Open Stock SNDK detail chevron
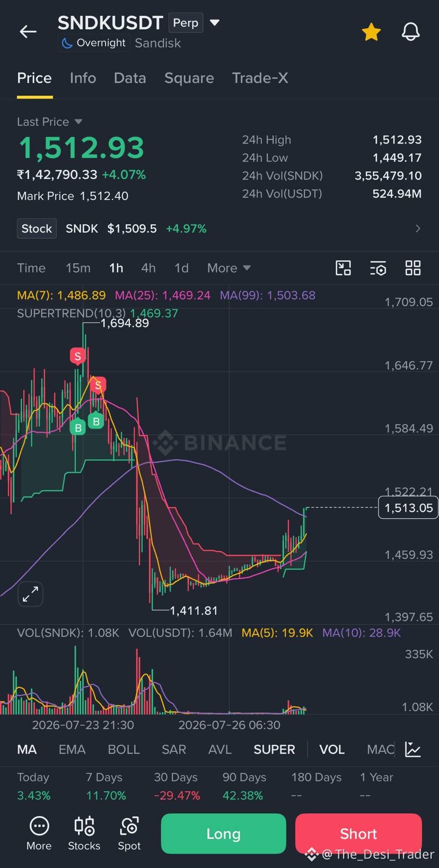439x868 pixels. click(x=418, y=228)
